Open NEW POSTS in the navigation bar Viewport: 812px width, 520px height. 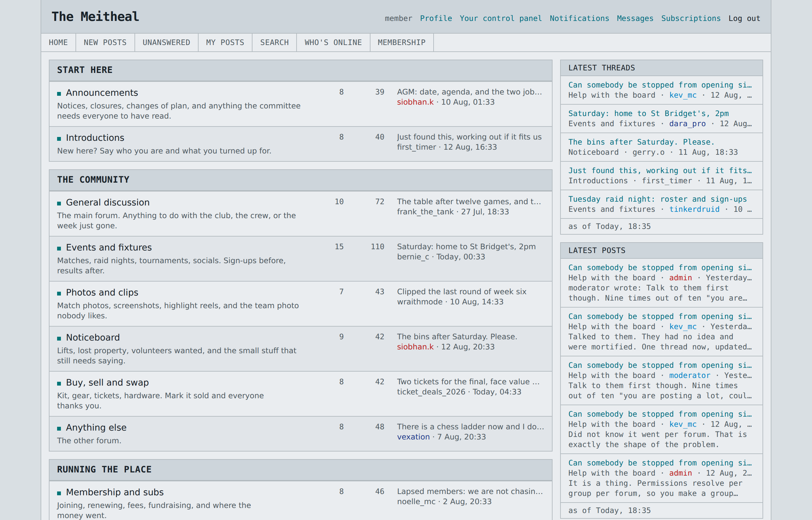(105, 42)
